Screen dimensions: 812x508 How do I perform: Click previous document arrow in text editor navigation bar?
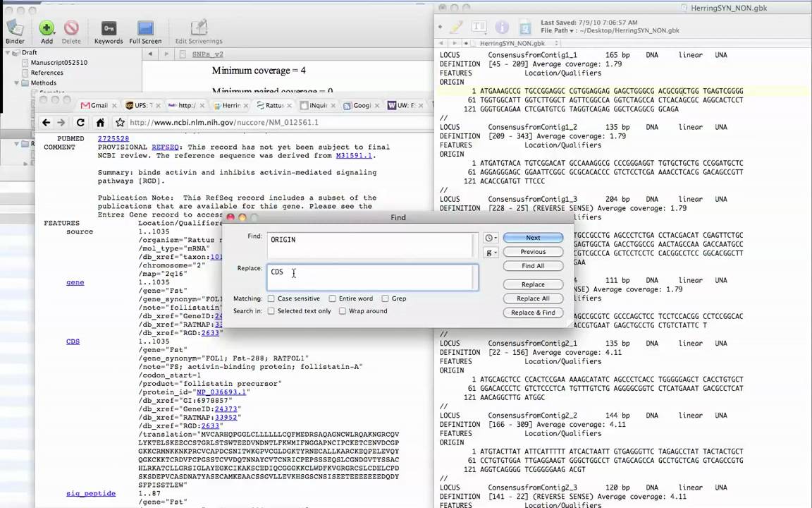441,44
